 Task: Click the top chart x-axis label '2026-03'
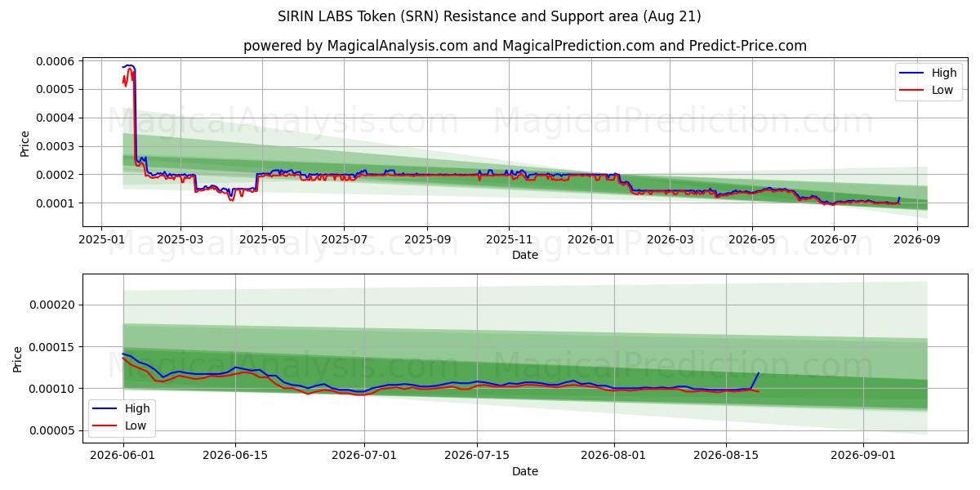click(x=670, y=240)
